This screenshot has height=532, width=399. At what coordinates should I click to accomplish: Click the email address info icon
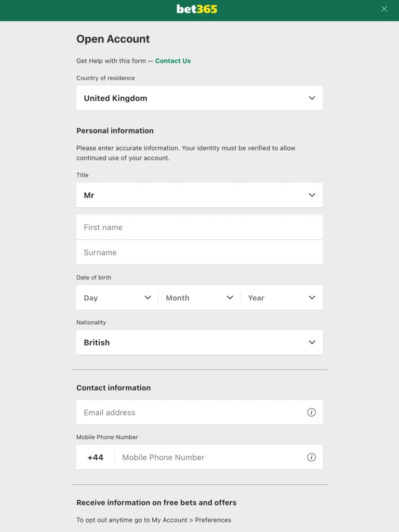point(311,412)
